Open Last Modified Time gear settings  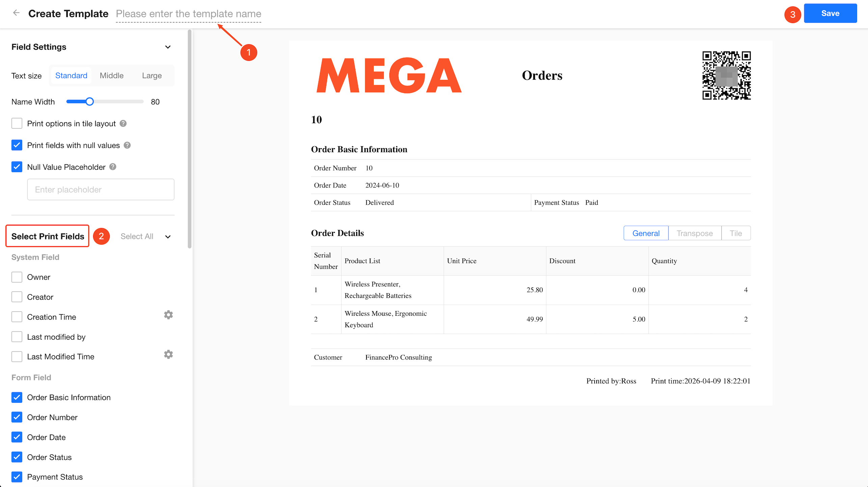[x=168, y=354]
